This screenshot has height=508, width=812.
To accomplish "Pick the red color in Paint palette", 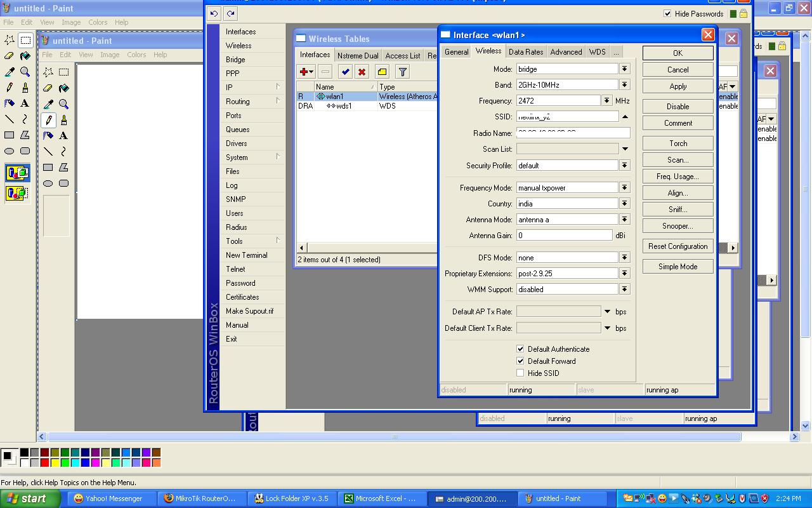I will (44, 463).
